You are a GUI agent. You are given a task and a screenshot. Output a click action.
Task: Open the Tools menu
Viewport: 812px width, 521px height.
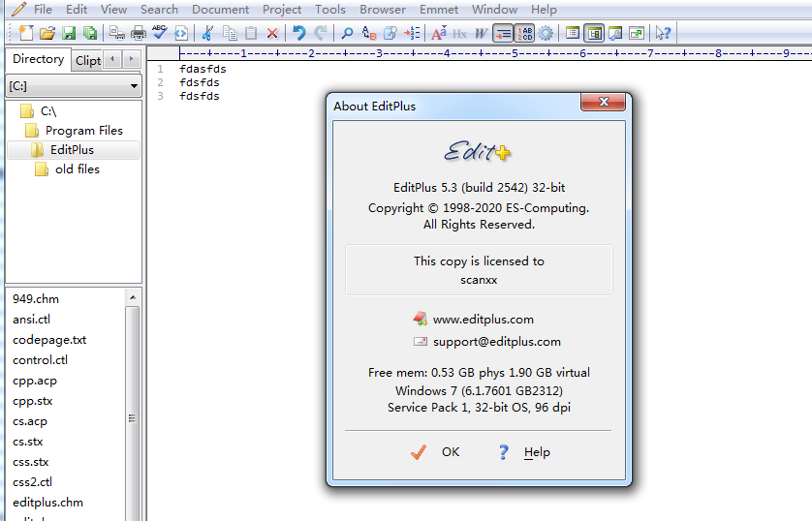coord(329,10)
